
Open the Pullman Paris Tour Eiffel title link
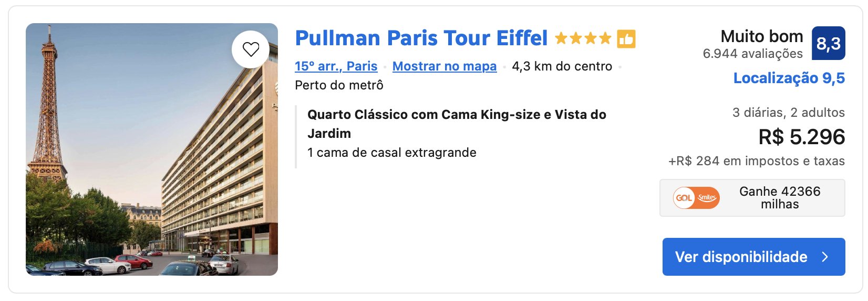coord(421,38)
